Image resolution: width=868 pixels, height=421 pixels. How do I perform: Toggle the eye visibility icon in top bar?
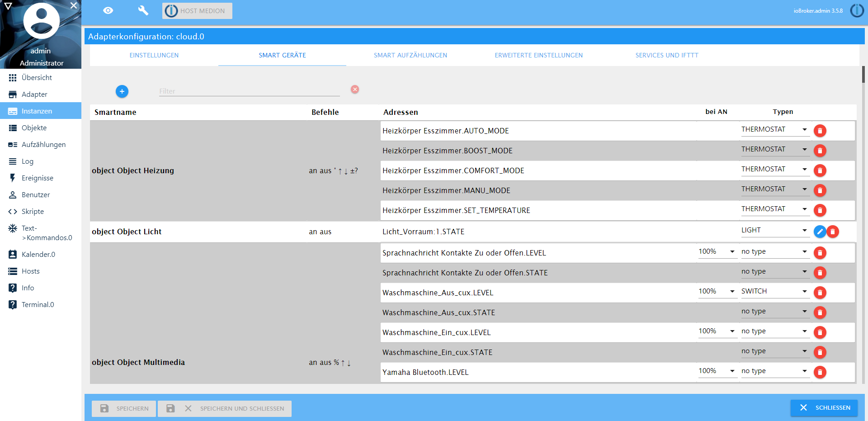pyautogui.click(x=108, y=10)
